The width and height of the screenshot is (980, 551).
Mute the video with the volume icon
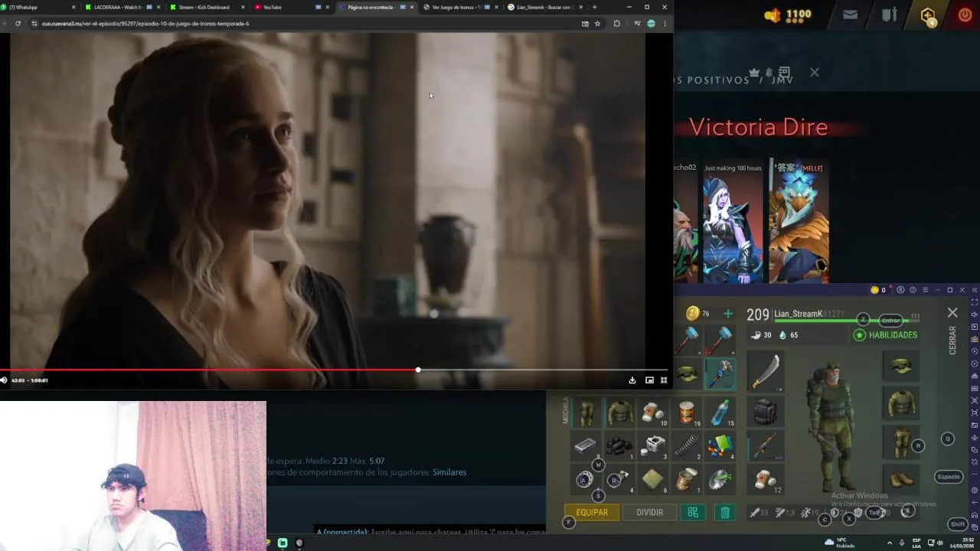pos(4,380)
